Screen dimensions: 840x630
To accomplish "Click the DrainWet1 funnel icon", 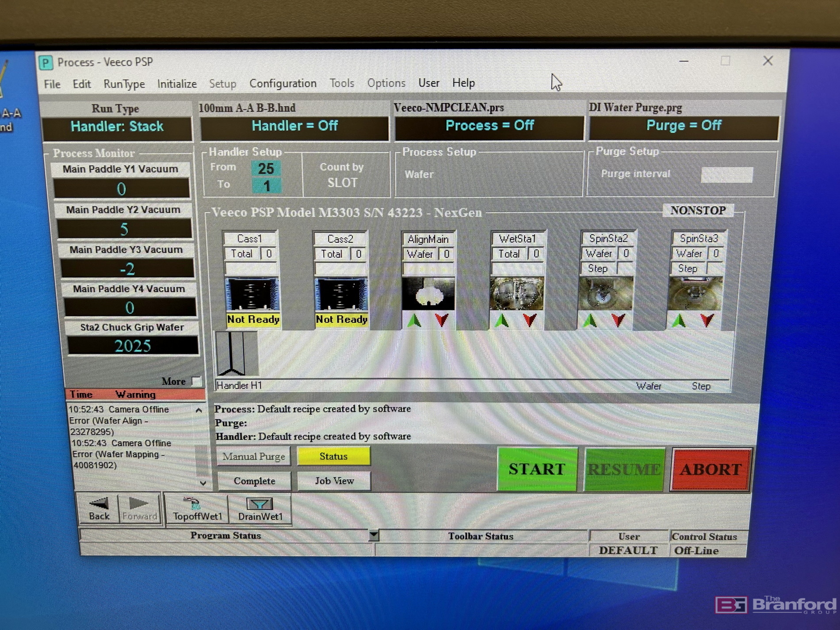I will pos(260,504).
